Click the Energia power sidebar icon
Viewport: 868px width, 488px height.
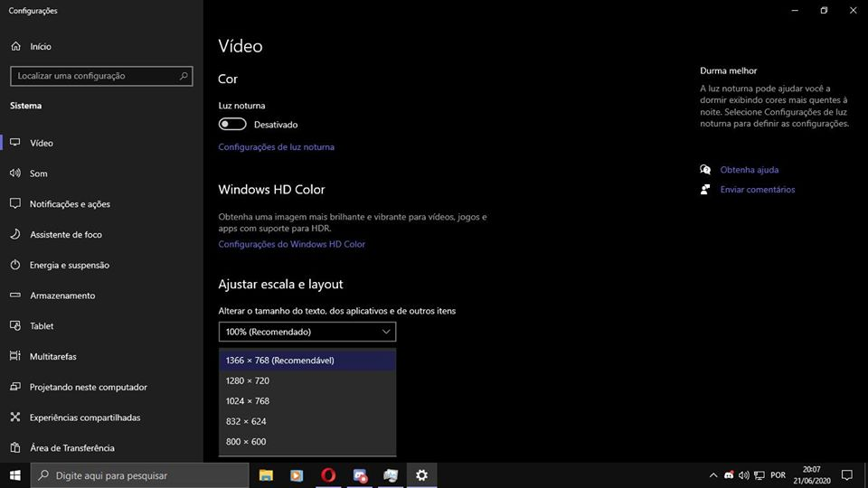coord(15,265)
